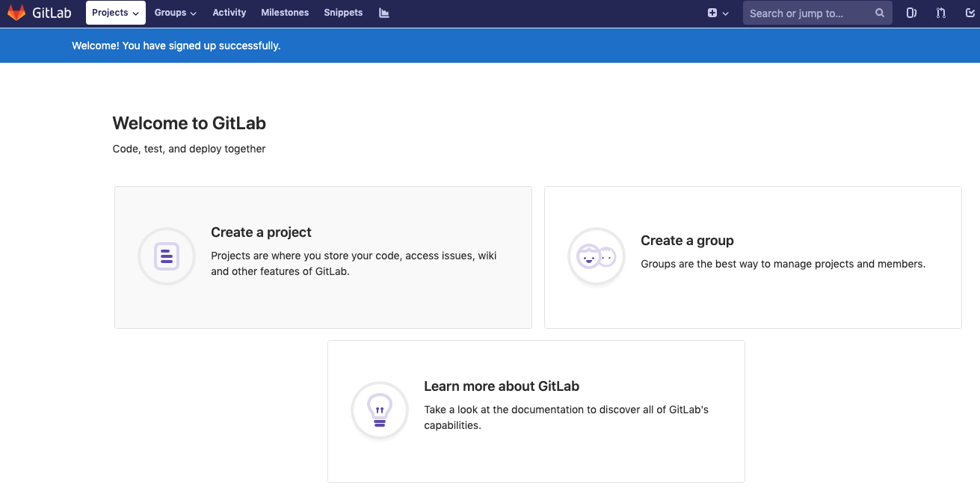Click the 'Welcome to GitLab' heading

[189, 123]
